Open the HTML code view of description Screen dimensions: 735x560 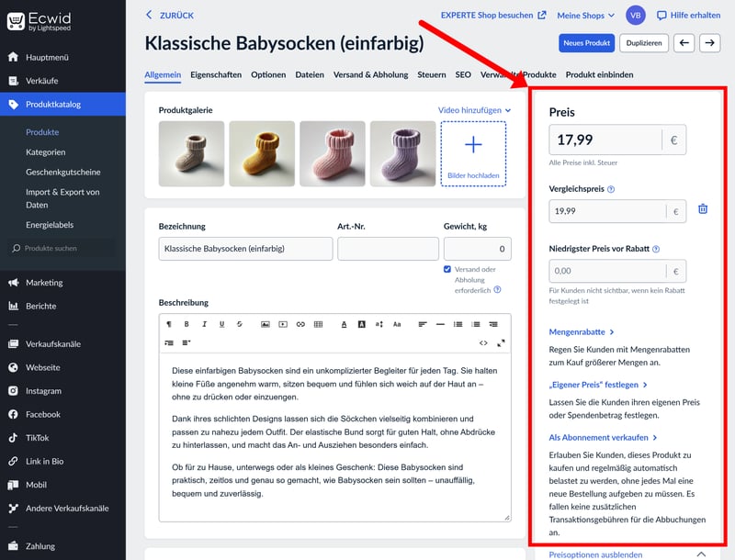point(483,342)
